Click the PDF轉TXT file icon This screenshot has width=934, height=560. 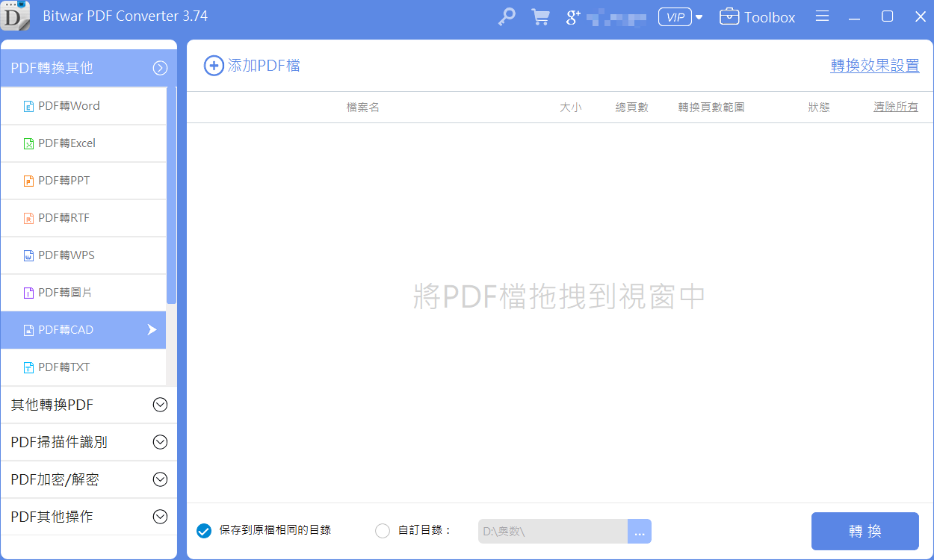click(x=29, y=368)
